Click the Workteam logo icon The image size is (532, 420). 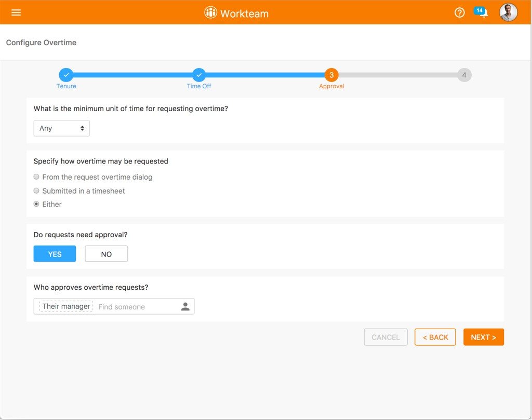point(210,12)
